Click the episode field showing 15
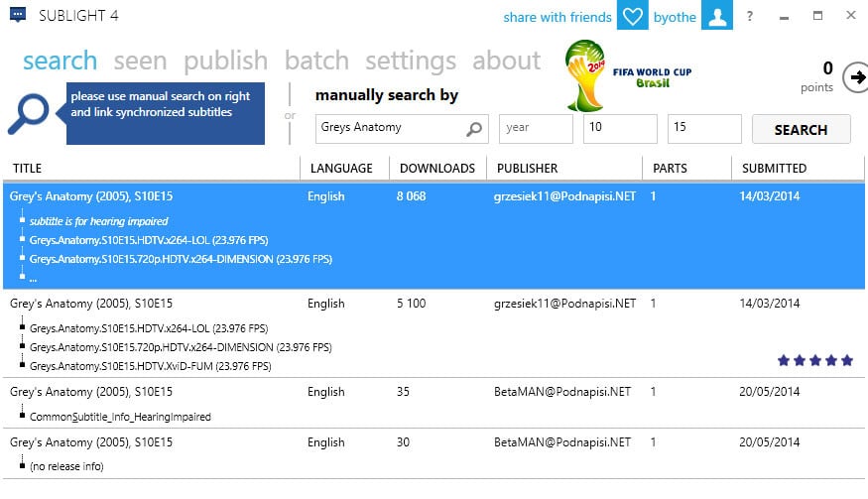Screen dimensions: 868x499 tap(704, 129)
